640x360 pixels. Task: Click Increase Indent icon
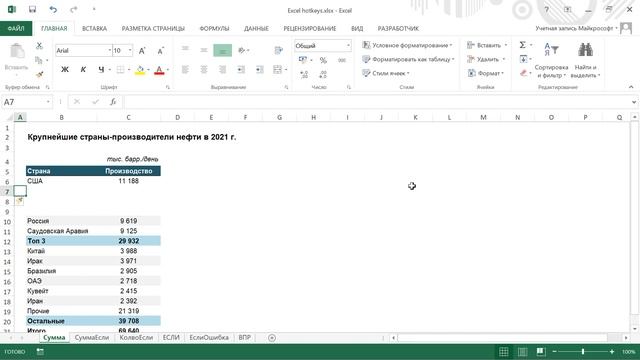pos(260,70)
